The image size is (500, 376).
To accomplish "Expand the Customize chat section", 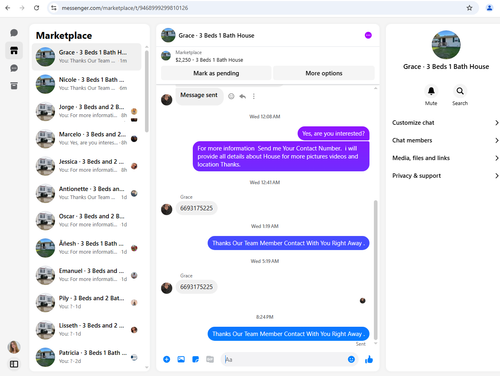I will [445, 123].
